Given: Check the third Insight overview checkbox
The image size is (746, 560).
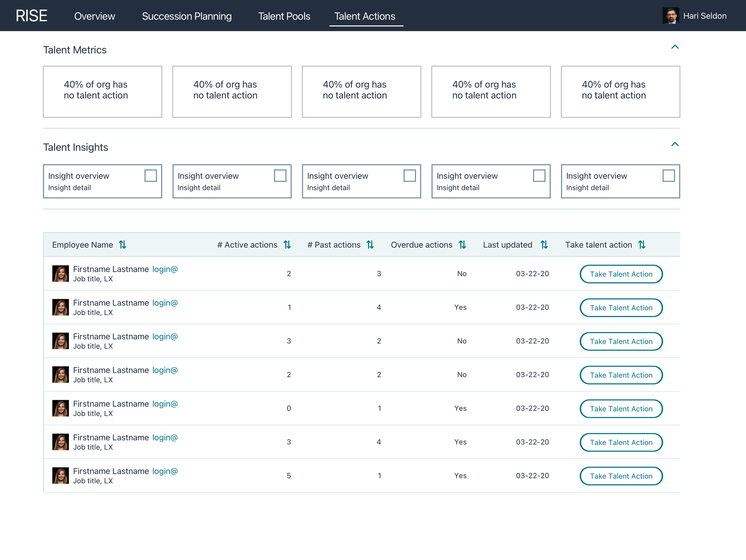Looking at the screenshot, I should 409,176.
